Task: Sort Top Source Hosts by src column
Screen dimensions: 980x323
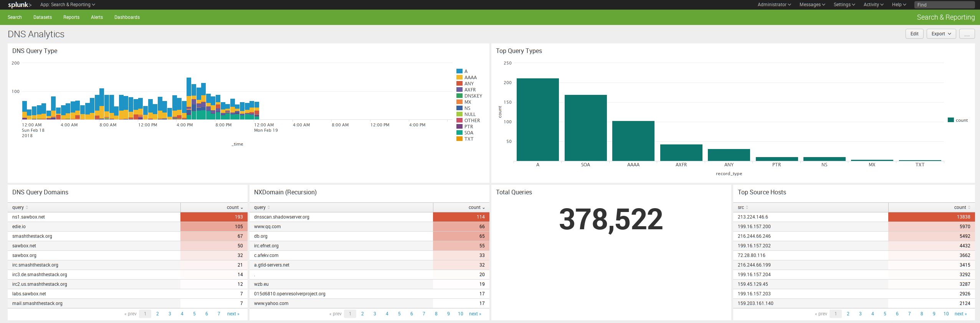Action: [x=743, y=207]
